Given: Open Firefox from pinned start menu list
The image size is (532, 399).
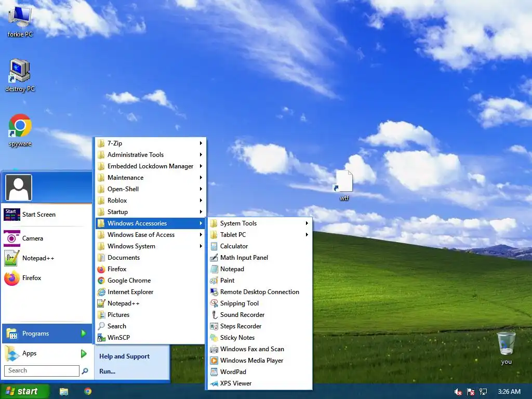Looking at the screenshot, I should coord(47,278).
